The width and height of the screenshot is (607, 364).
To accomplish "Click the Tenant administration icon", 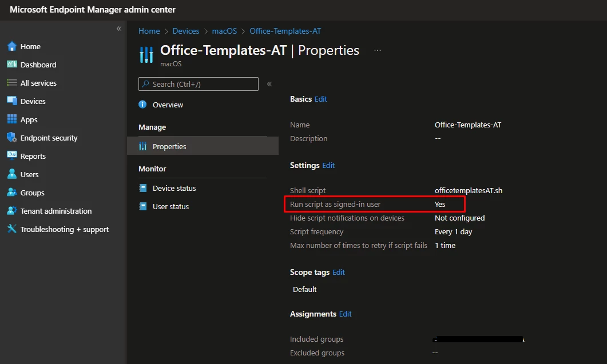I will (12, 211).
